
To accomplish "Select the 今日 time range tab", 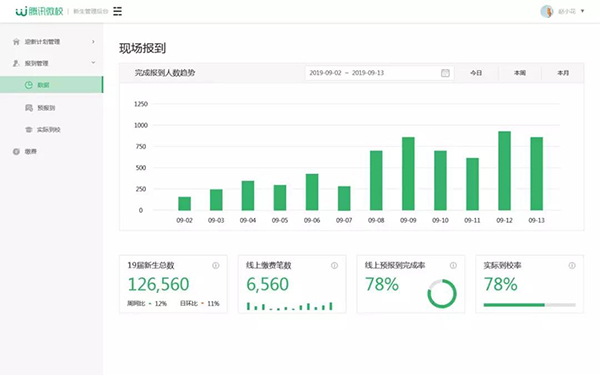I will 476,73.
